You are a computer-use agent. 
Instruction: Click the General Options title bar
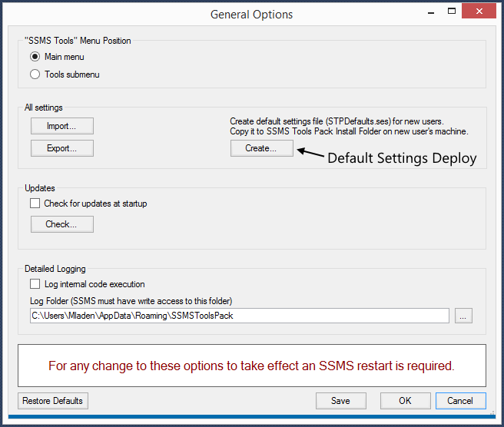pos(251,15)
